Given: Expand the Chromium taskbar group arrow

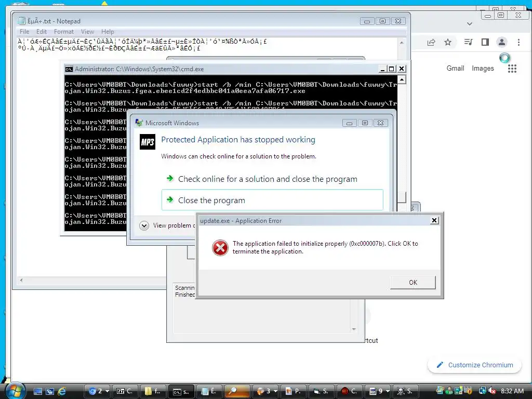Looking at the screenshot, I should tap(107, 391).
